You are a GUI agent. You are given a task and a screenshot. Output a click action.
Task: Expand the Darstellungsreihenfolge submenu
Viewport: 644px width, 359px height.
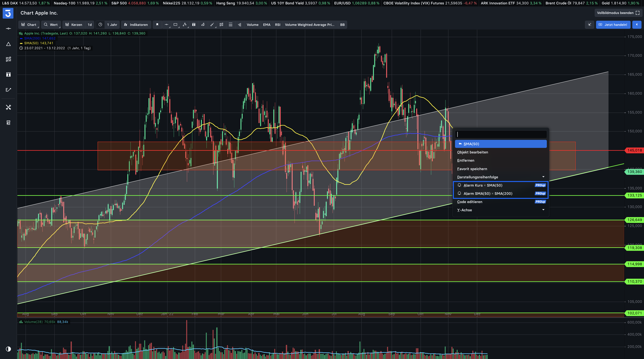pyautogui.click(x=501, y=177)
